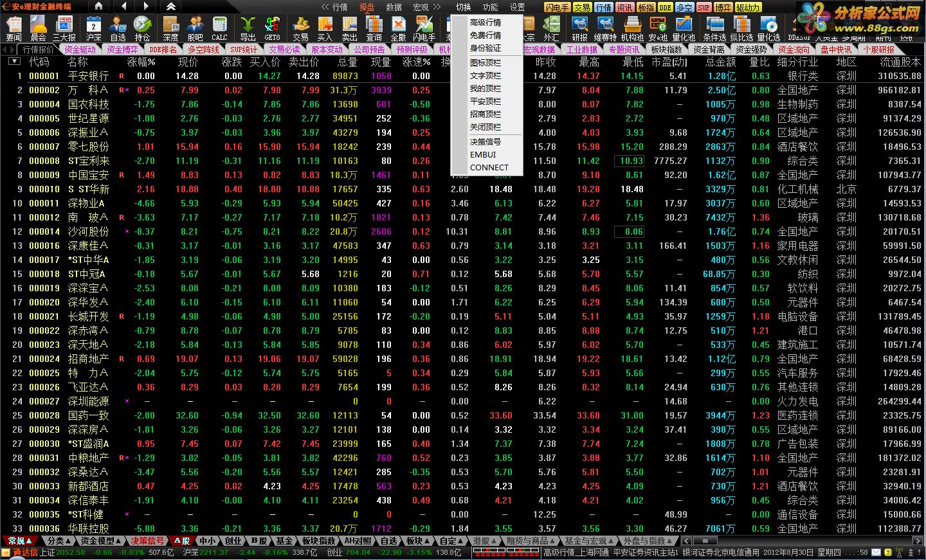
Task: Select 高级行情 in the dropdown menu
Action: [486, 23]
